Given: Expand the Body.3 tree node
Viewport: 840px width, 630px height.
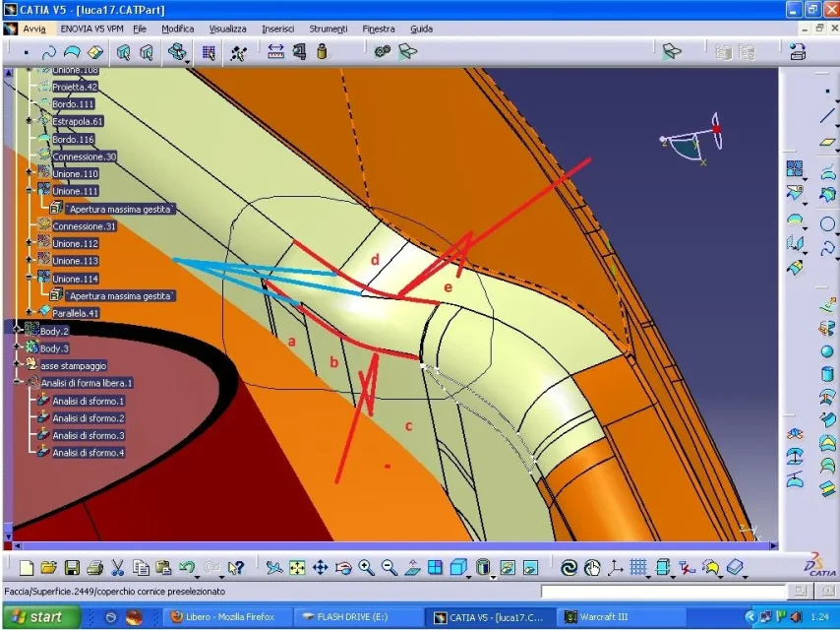Looking at the screenshot, I should coord(17,347).
